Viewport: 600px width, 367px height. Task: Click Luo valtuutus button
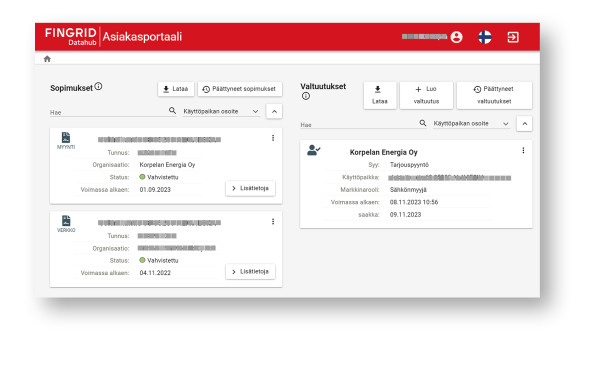coord(426,95)
